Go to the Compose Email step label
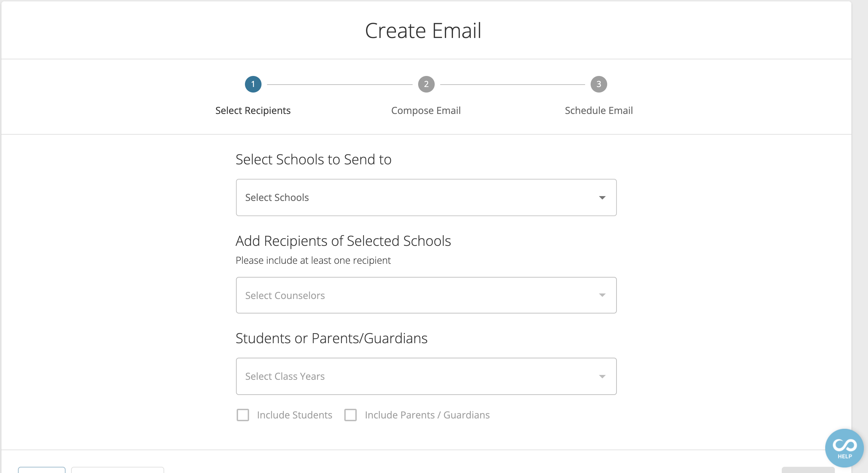Screen dimensions: 868x473 [426, 110]
